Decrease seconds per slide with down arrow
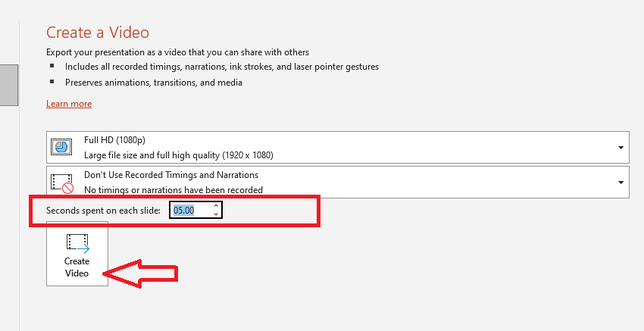644x331 pixels. (x=216, y=214)
